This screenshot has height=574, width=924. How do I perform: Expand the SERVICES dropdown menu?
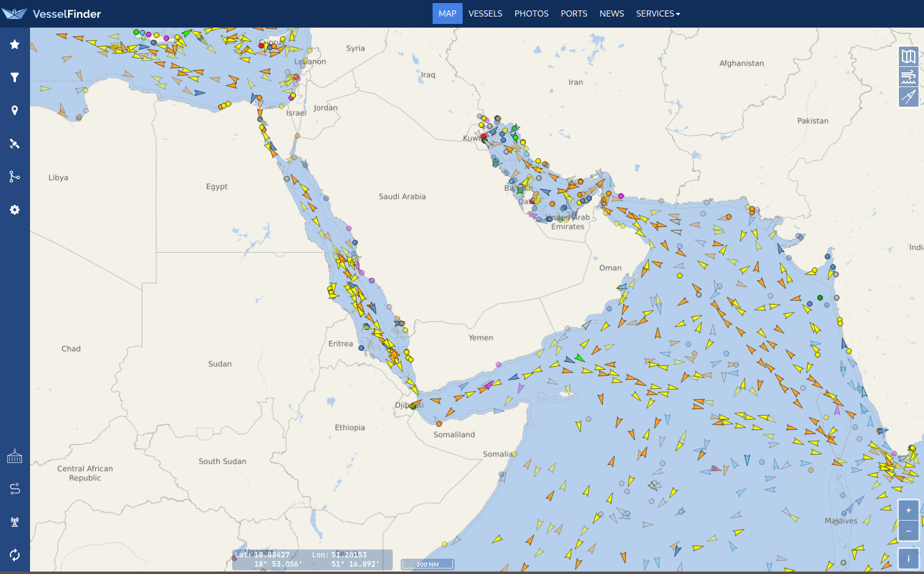[657, 13]
